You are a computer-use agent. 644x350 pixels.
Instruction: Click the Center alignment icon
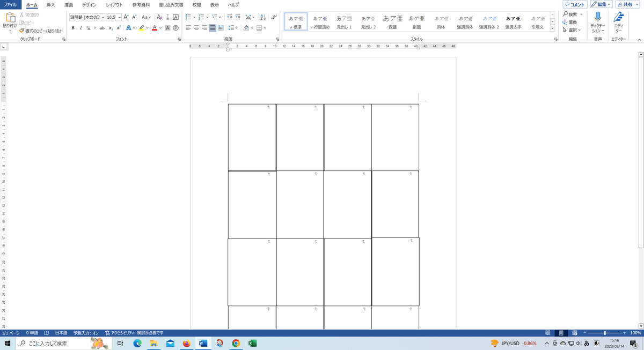point(196,27)
